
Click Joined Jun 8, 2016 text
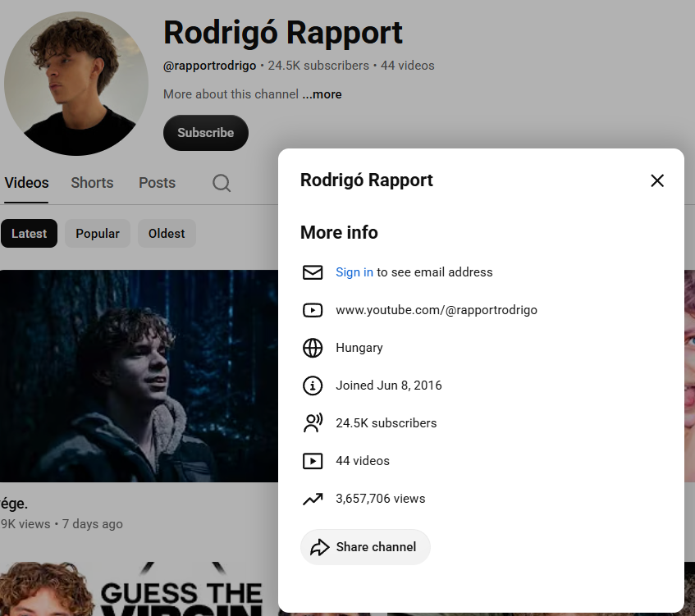coord(389,386)
